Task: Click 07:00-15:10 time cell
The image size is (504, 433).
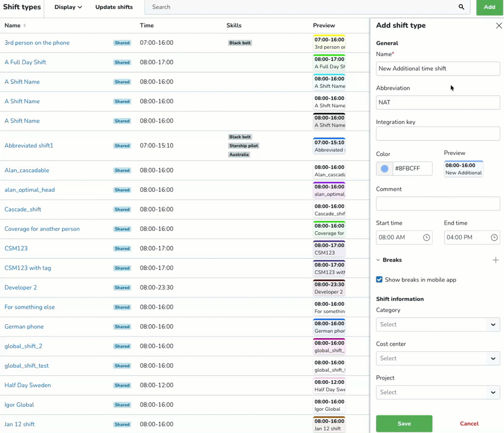Action: coord(156,145)
